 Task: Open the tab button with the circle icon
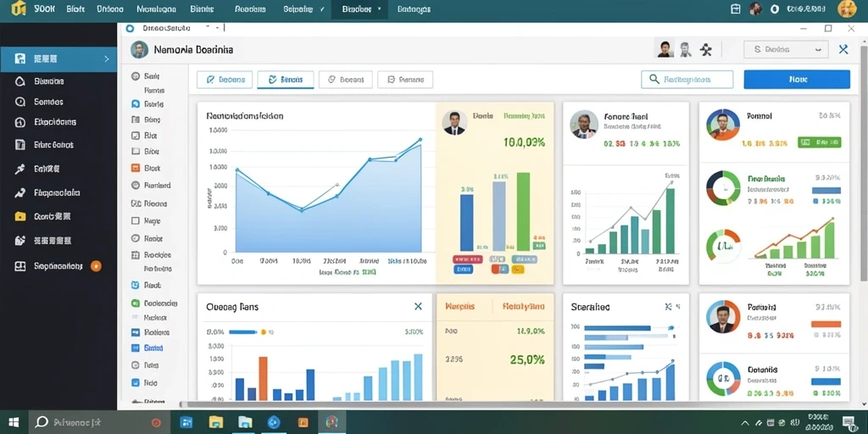point(346,80)
